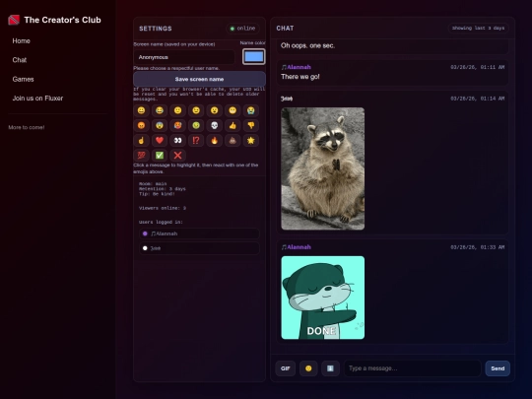Open the otter DONE GIF image

(323, 298)
